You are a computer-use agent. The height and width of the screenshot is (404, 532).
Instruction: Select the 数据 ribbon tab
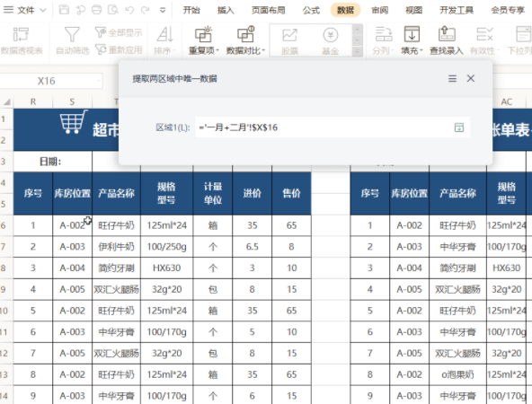[x=345, y=10]
